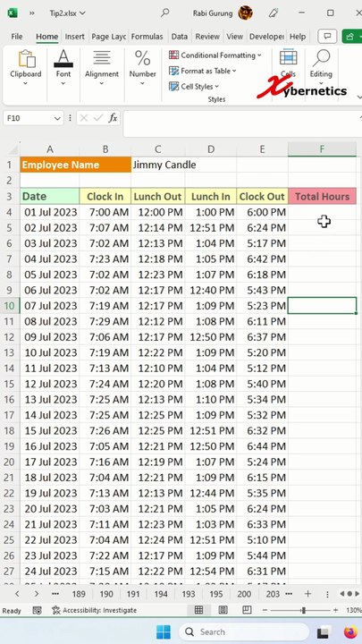The width and height of the screenshot is (362, 644).
Task: Select the cell with 6:42 PM
Action: pyautogui.click(x=262, y=258)
